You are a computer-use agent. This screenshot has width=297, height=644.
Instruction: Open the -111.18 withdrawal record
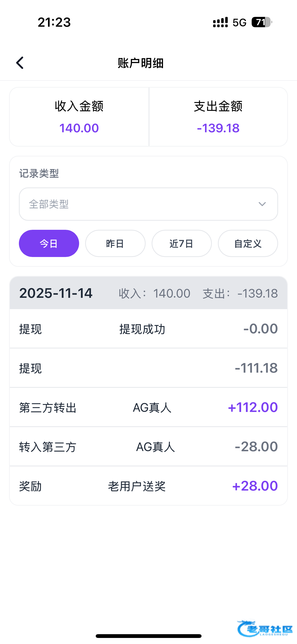pos(148,368)
